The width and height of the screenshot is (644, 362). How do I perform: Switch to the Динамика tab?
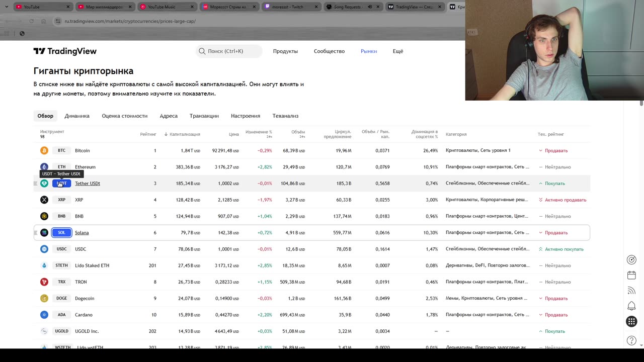(x=77, y=116)
